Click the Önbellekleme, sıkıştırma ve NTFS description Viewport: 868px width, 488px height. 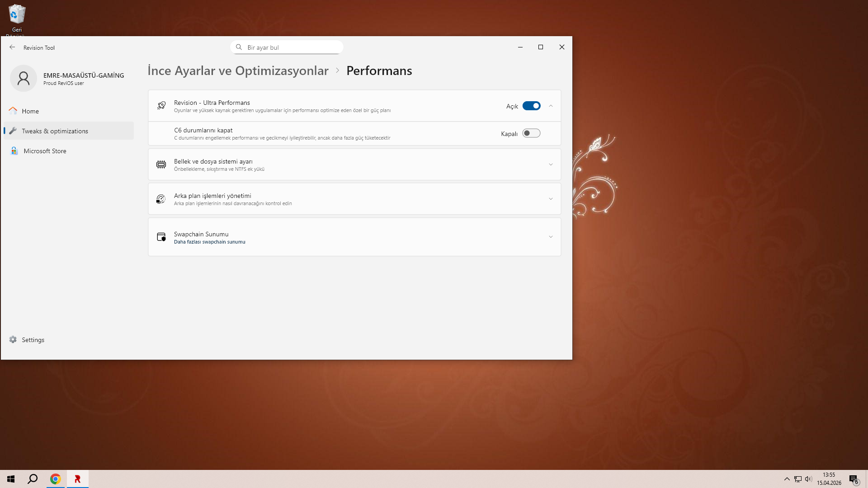coord(219,169)
